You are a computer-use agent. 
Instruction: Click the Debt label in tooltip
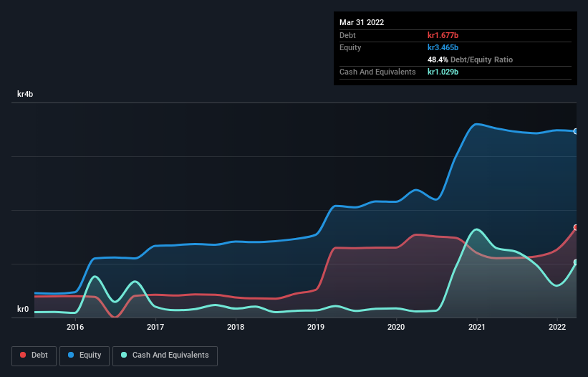tap(347, 35)
